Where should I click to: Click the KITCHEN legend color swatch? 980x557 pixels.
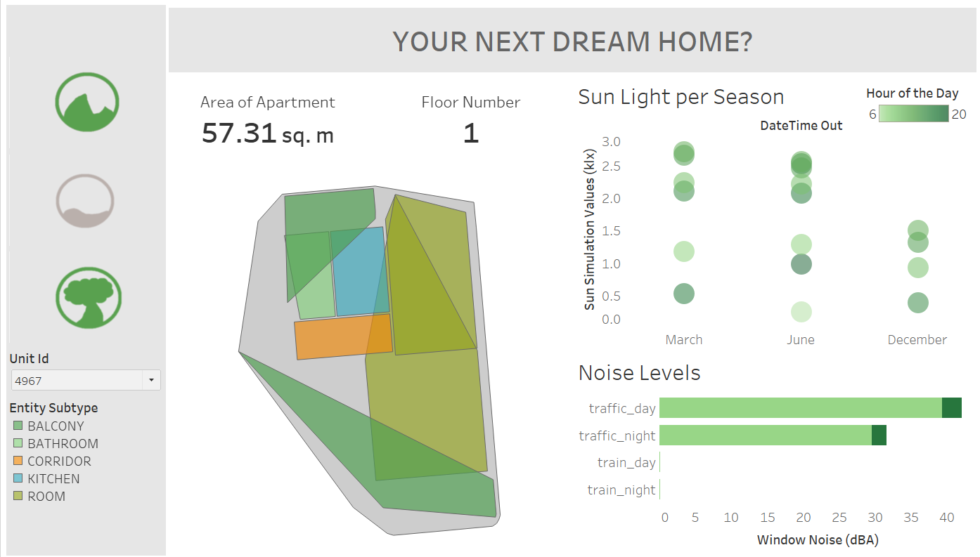pyautogui.click(x=19, y=478)
